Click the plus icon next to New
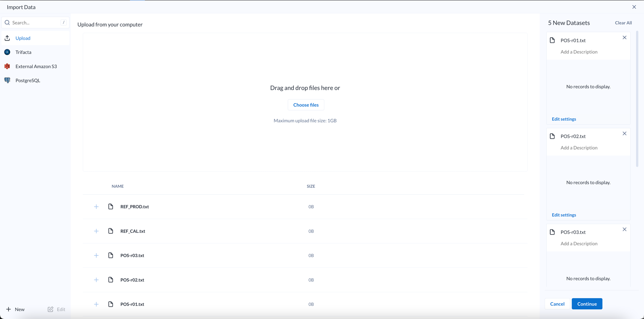Screen dimensions: 644x319 click(9, 309)
